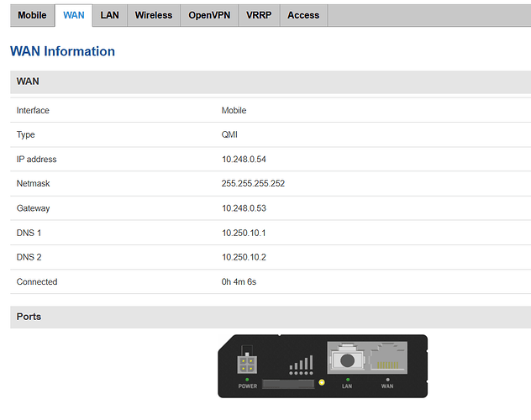This screenshot has height=420, width=531.
Task: Click the green LED above the LAN label
Action: tap(348, 378)
